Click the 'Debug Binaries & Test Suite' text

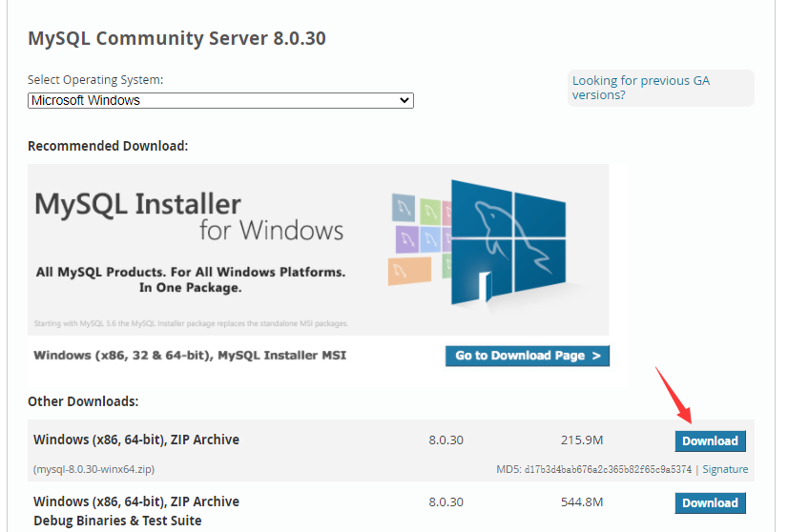(117, 521)
